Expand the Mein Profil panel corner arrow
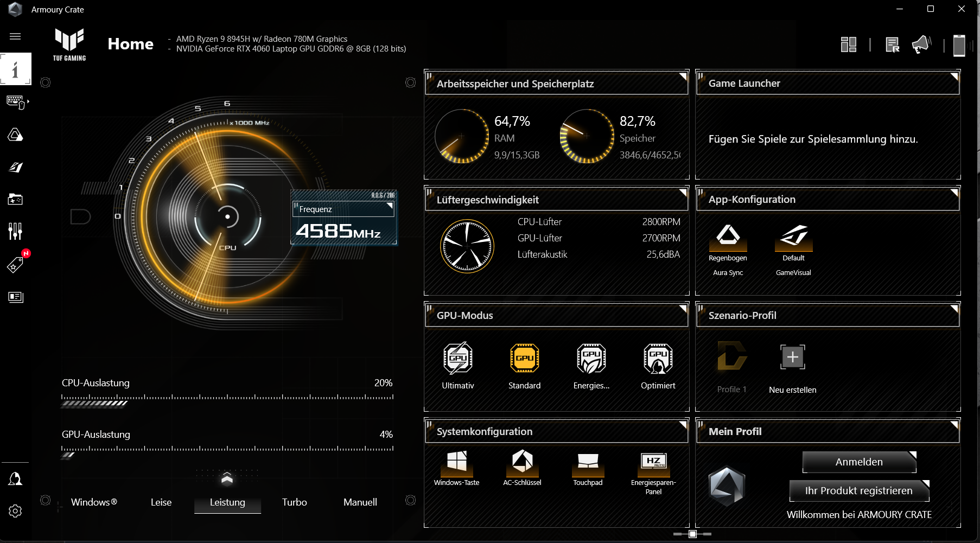980x543 pixels. pyautogui.click(x=954, y=424)
